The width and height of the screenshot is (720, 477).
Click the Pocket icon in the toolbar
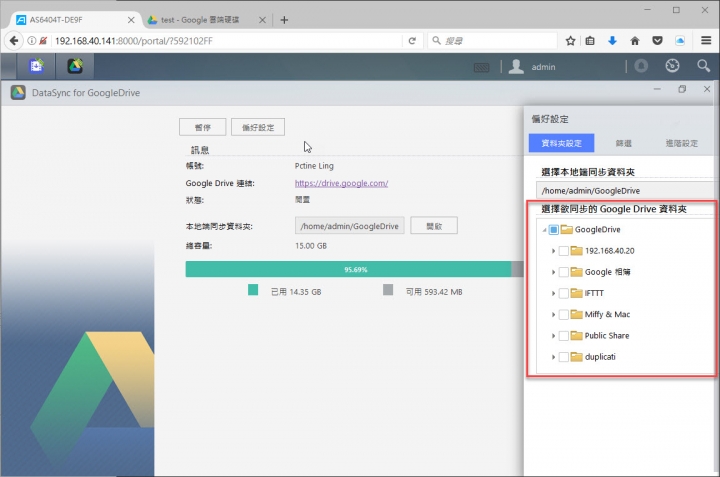coord(658,41)
